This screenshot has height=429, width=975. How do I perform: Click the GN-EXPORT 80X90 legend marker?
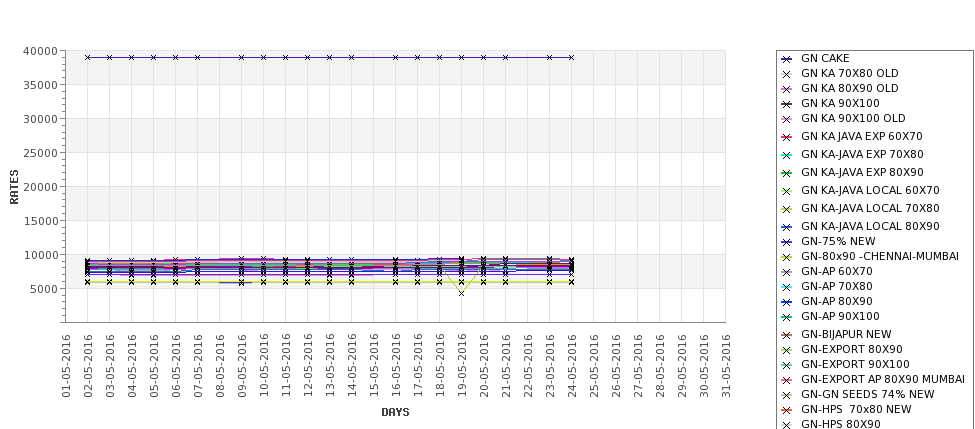[x=787, y=350]
